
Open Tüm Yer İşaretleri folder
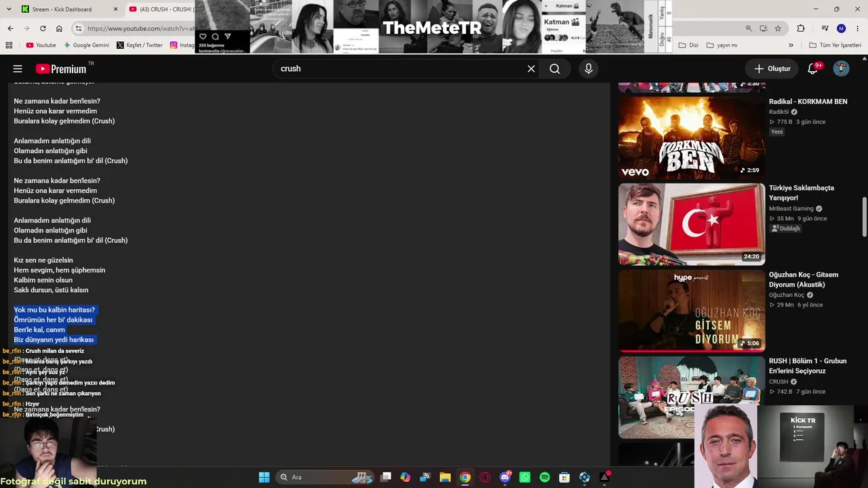coord(835,45)
